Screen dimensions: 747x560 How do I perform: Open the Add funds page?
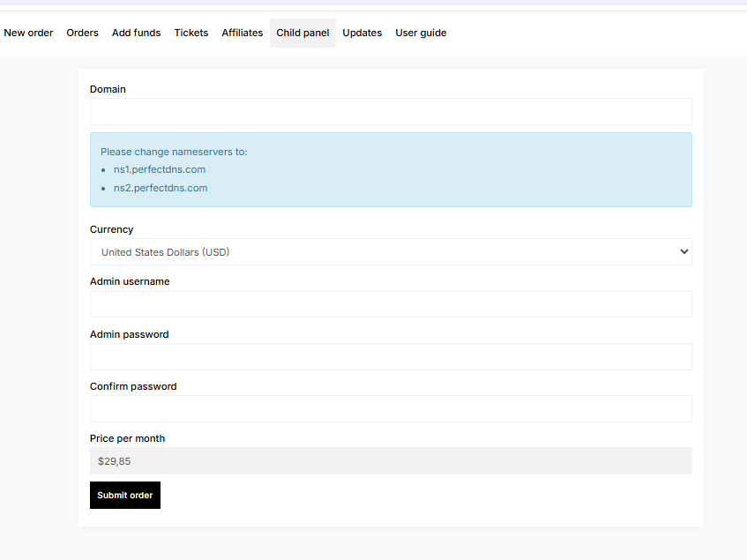pyautogui.click(x=137, y=33)
